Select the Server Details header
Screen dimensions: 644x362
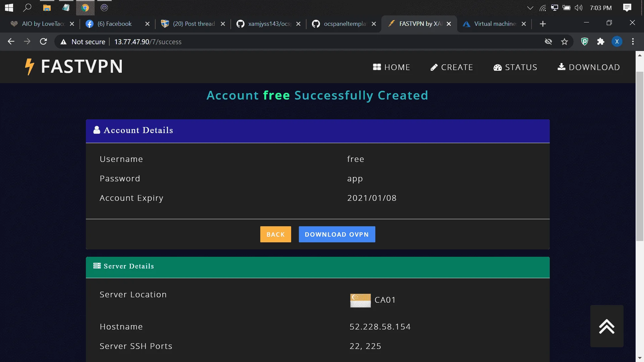[x=318, y=267]
